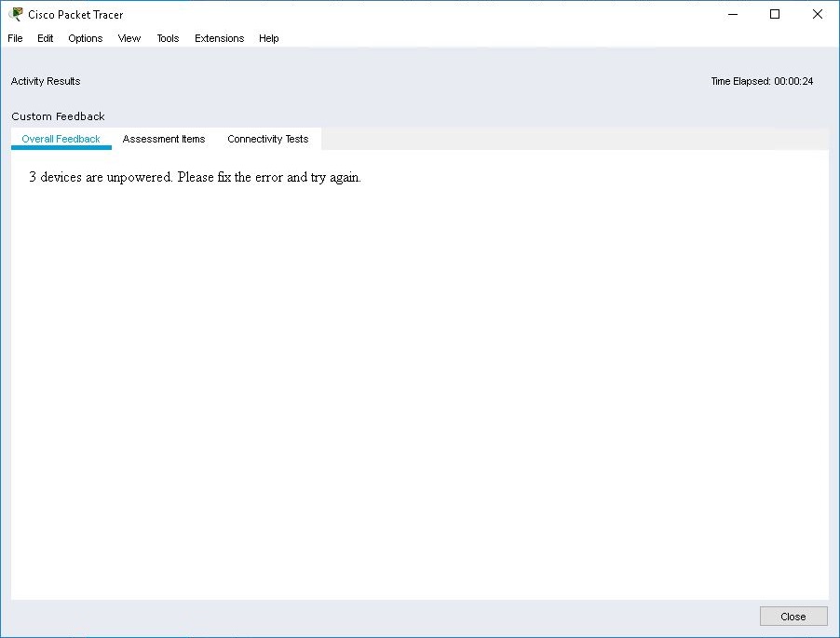The width and height of the screenshot is (840, 638).
Task: Click the Custom Feedback label
Action: (x=58, y=116)
